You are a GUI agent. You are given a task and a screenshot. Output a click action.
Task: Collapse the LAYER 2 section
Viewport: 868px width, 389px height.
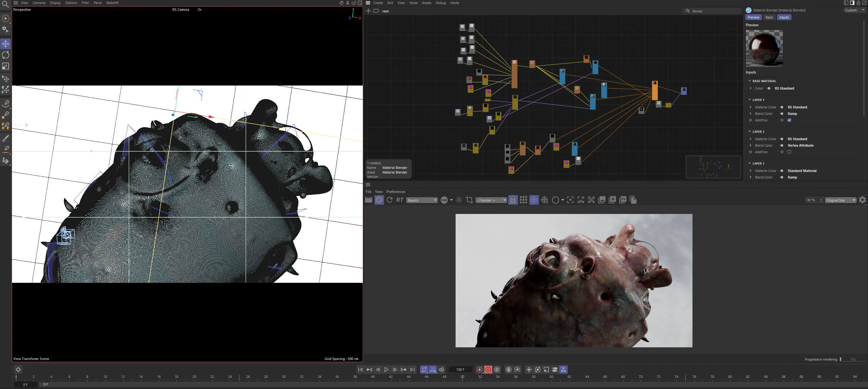(750, 132)
